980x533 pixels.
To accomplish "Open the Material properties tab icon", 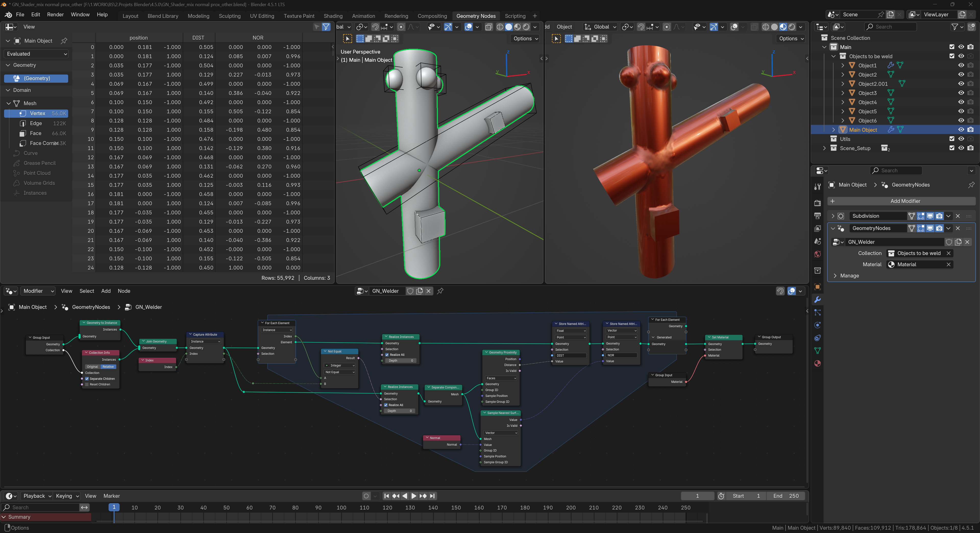I will (x=817, y=363).
